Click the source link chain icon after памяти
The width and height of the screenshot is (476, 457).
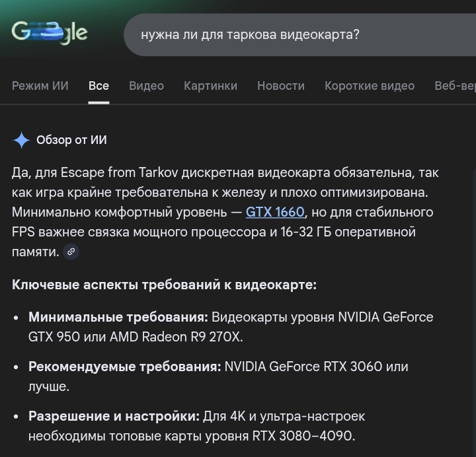pyautogui.click(x=71, y=252)
